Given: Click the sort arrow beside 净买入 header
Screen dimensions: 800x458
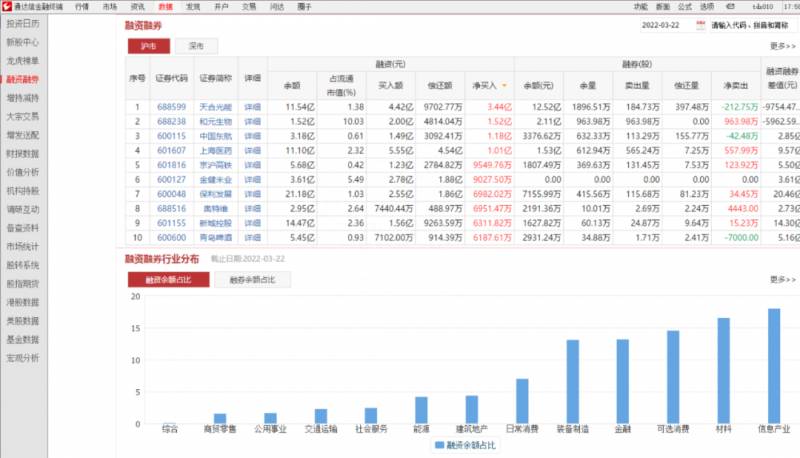Looking at the screenshot, I should tap(505, 86).
